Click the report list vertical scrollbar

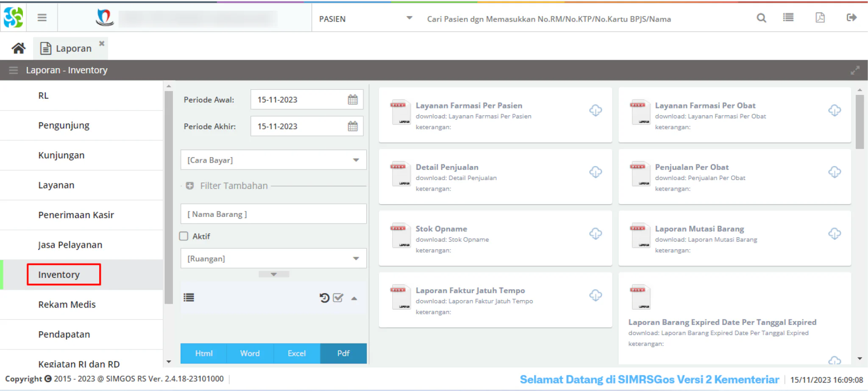(860, 122)
